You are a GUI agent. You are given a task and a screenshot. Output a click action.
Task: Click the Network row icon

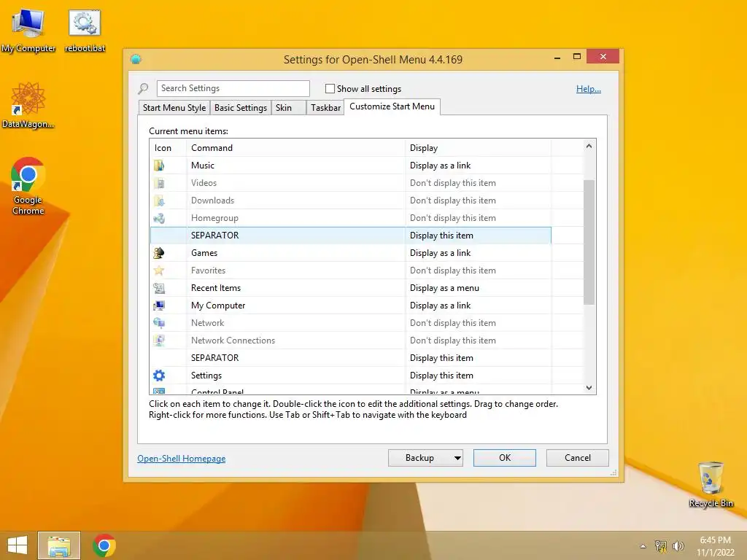pyautogui.click(x=159, y=323)
